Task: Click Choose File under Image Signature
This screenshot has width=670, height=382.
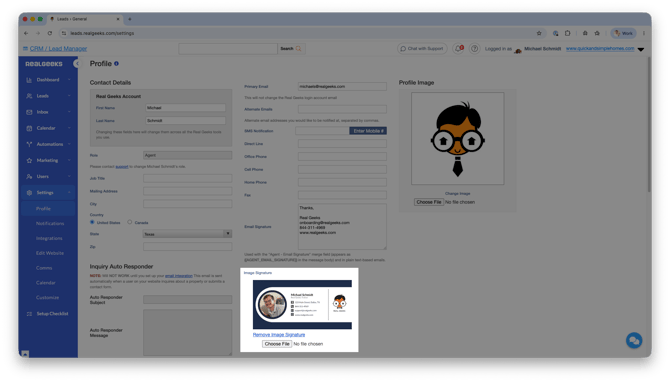Action: (x=277, y=344)
